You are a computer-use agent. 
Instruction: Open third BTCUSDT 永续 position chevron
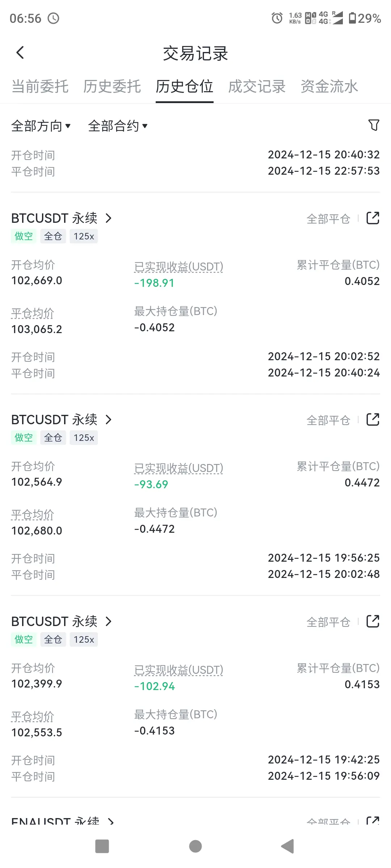pos(108,621)
